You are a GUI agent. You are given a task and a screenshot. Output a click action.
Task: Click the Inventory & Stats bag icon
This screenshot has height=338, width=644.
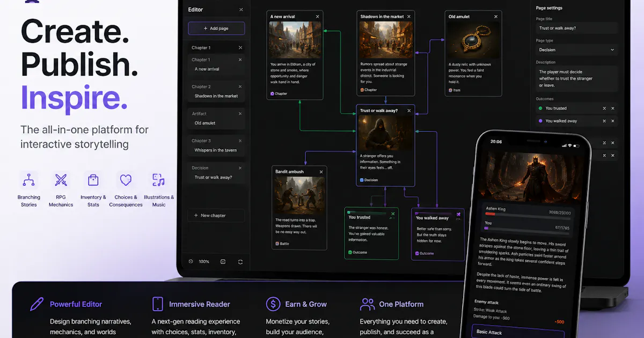[93, 180]
